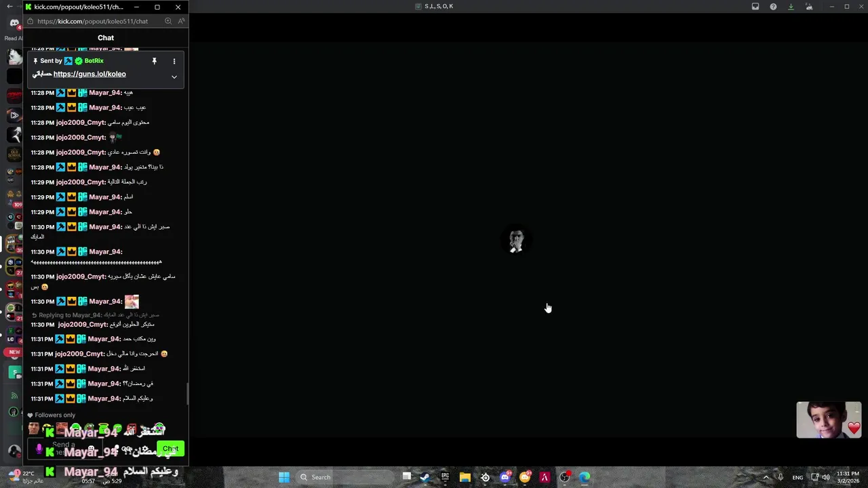Click the microphone tray icon
Image resolution: width=868 pixels, height=488 pixels.
(x=781, y=477)
